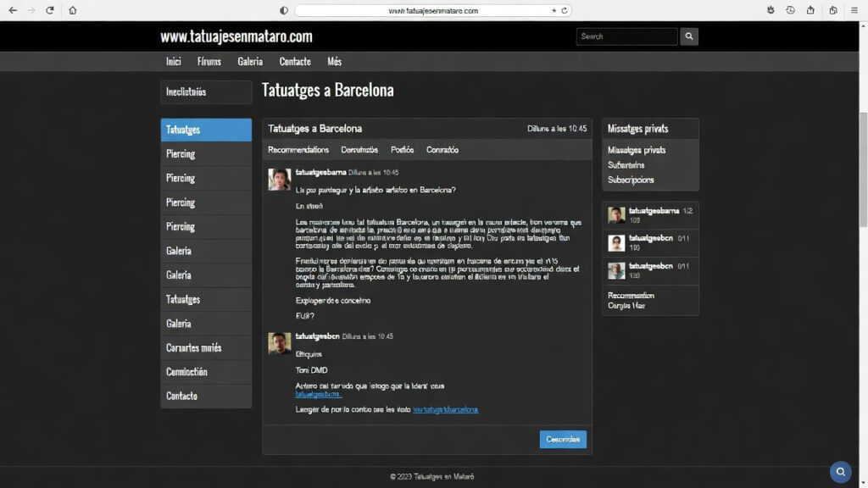The height and width of the screenshot is (488, 868).
Task: Click the Missatges privats link under panel header
Action: point(637,150)
